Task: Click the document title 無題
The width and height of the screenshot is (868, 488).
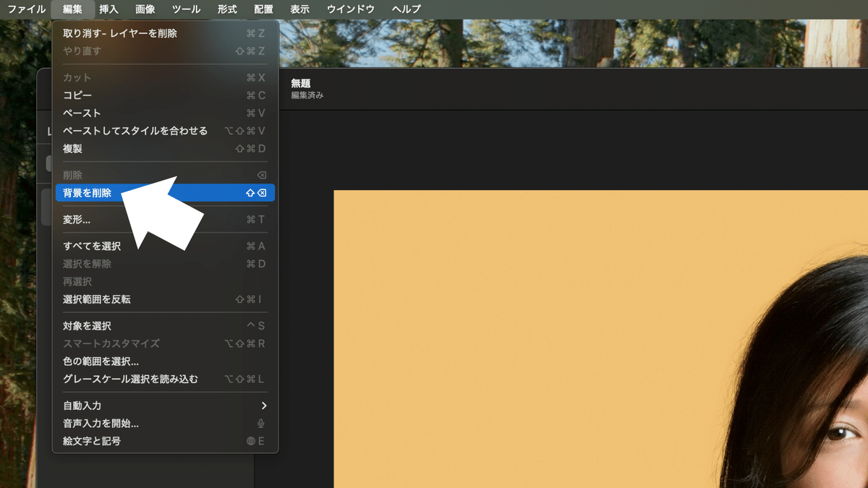Action: pos(301,83)
